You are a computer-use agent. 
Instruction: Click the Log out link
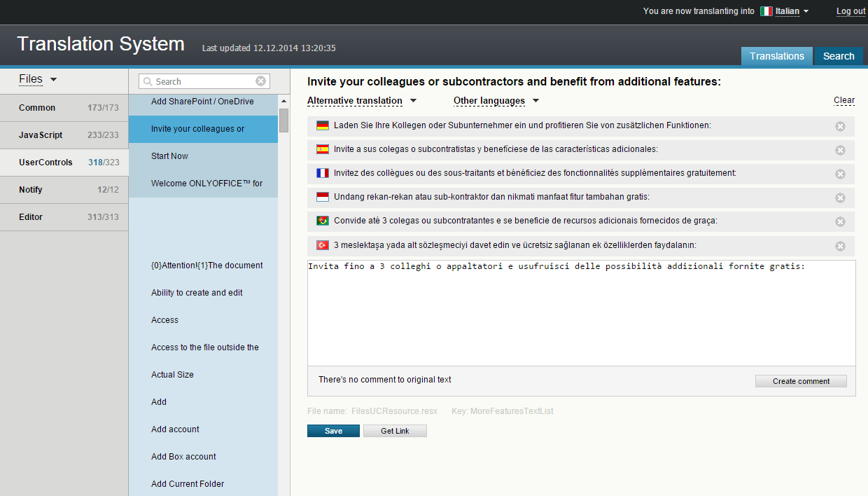click(x=850, y=11)
